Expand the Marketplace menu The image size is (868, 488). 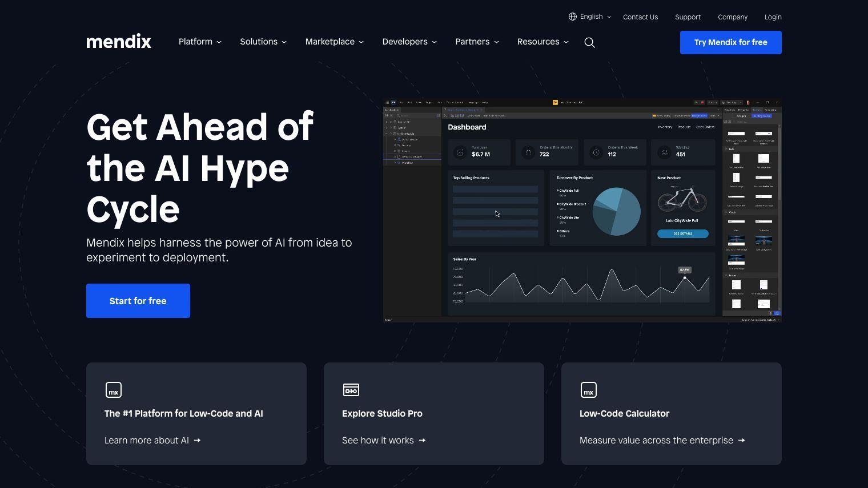(x=335, y=42)
